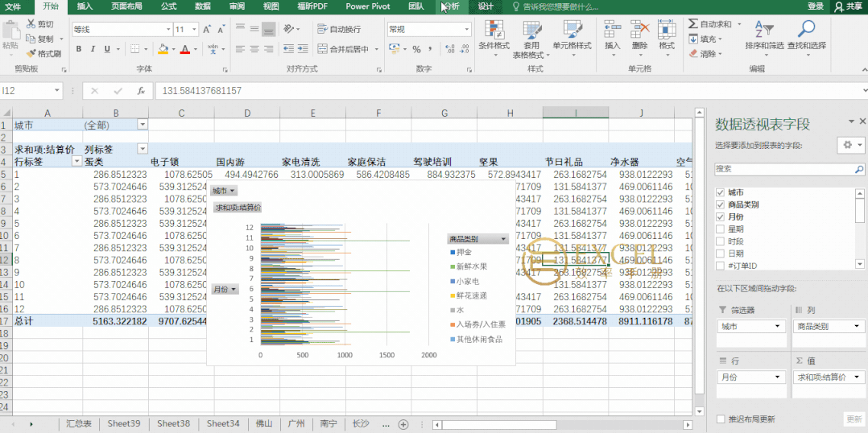Click the Format cells (格式) icon

click(667, 28)
